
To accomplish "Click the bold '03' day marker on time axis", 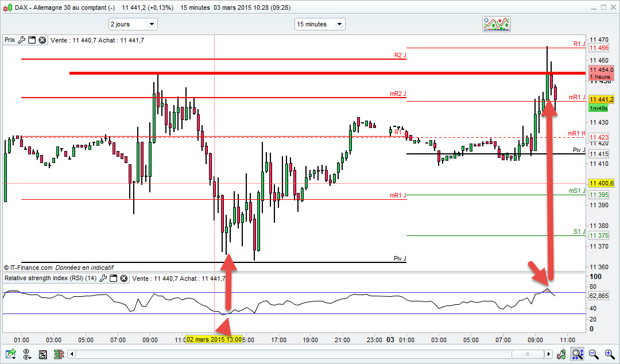I will [x=390, y=339].
